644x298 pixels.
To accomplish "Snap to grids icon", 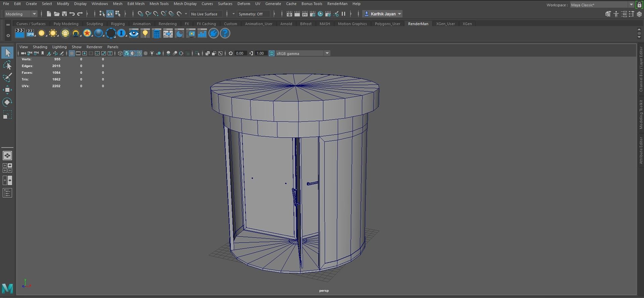I will click(x=140, y=14).
